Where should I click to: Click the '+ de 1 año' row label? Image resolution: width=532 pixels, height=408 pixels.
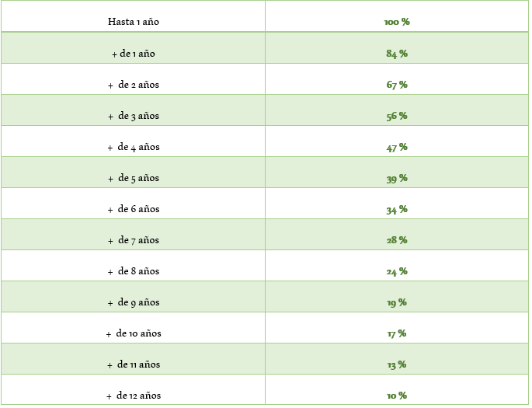(x=133, y=54)
